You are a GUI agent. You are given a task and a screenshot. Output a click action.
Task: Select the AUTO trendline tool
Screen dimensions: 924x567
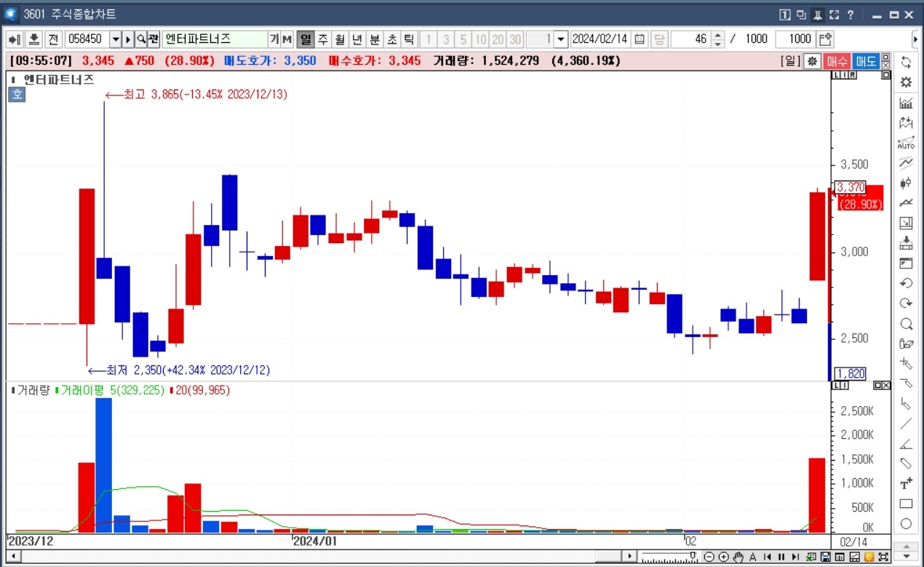906,143
